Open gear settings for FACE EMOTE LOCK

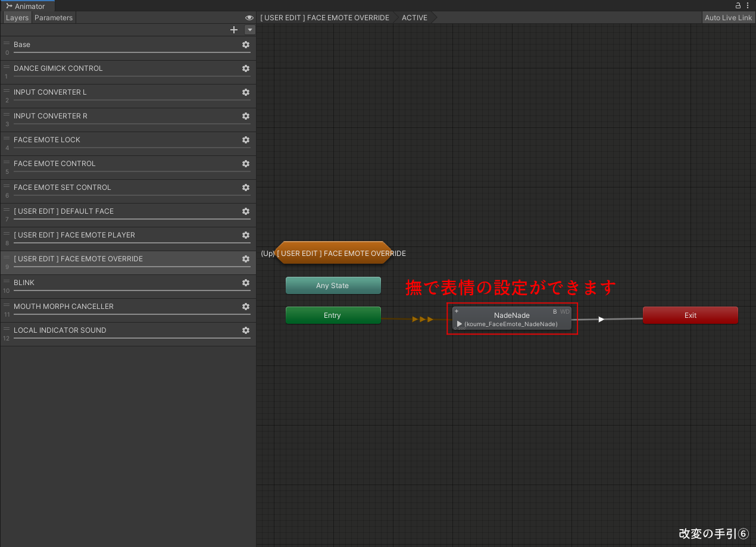tap(245, 140)
